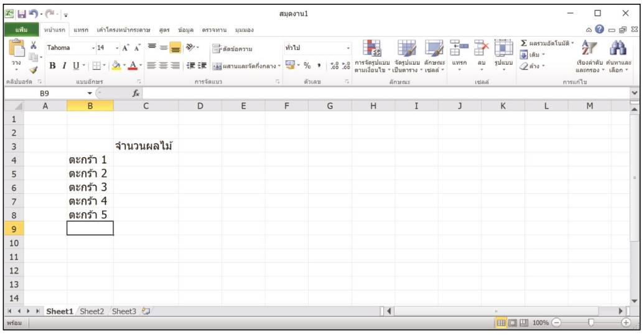Toggle Bold formatting

click(53, 65)
